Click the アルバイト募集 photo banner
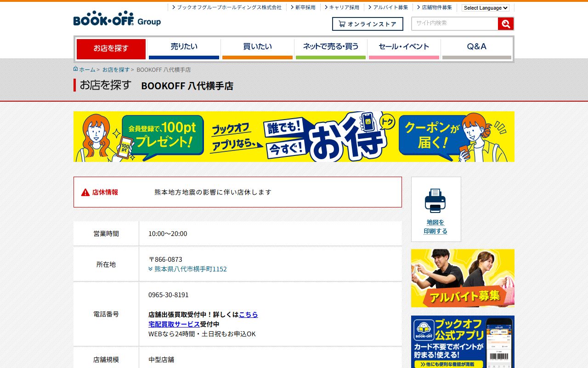The width and height of the screenshot is (588, 368). 463,278
